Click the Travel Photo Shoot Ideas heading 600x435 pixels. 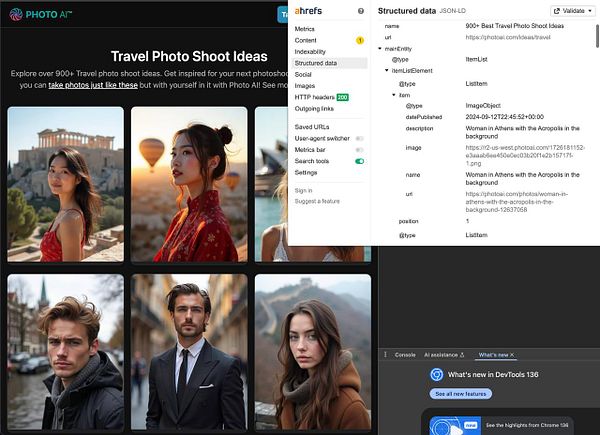point(189,56)
